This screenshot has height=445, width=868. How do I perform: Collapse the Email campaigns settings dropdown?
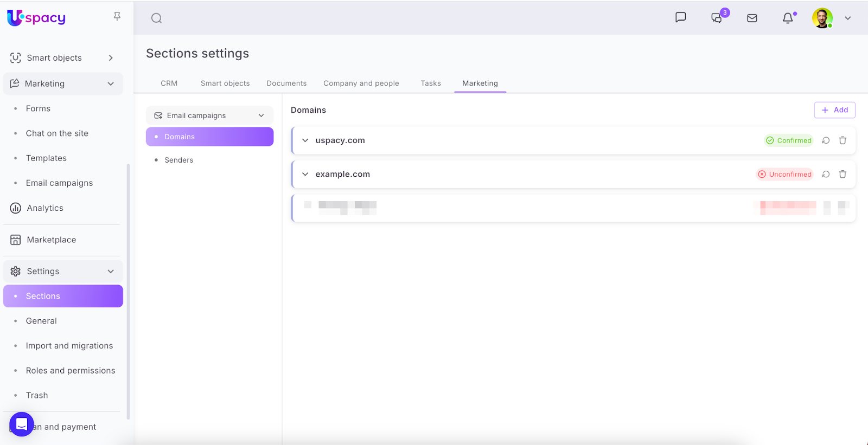tap(261, 115)
